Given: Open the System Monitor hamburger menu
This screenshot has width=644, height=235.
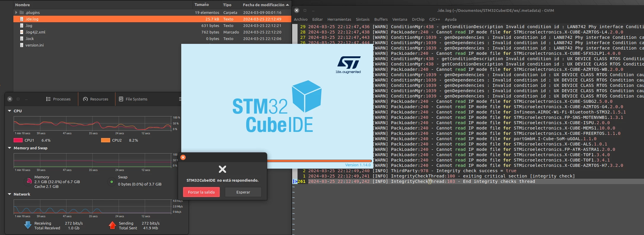Looking at the screenshot, I should click(x=180, y=99).
